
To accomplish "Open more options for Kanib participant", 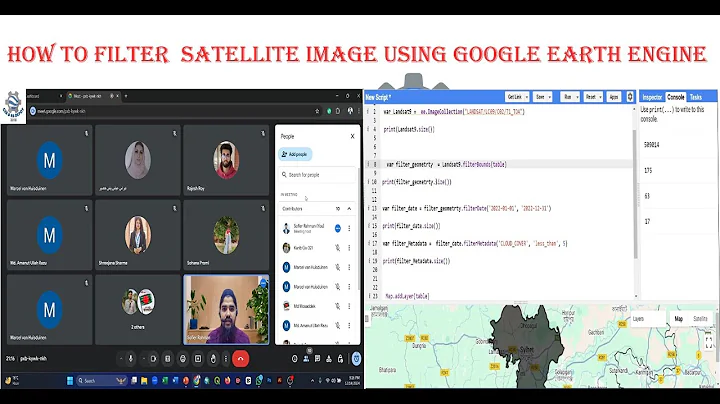I will click(x=349, y=248).
